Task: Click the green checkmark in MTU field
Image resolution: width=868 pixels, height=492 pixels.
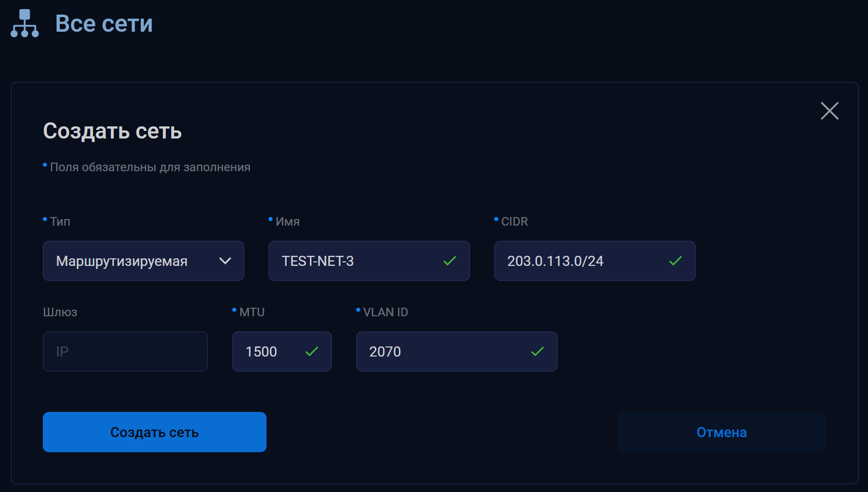Action: coord(312,352)
